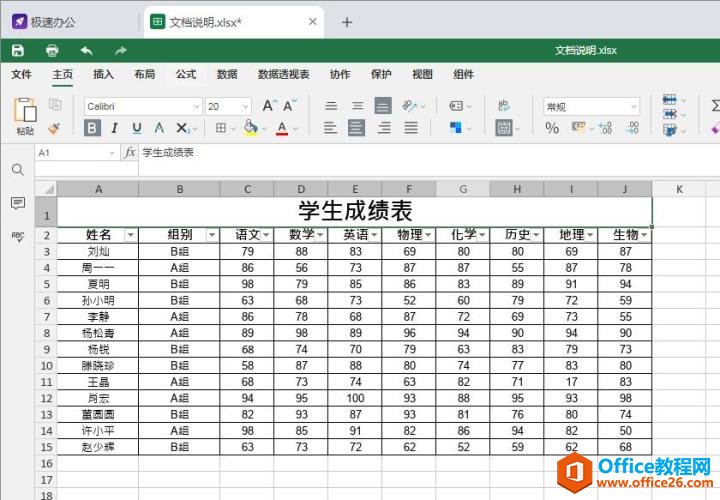Toggle Bold formatting
720x500 pixels.
[x=92, y=128]
